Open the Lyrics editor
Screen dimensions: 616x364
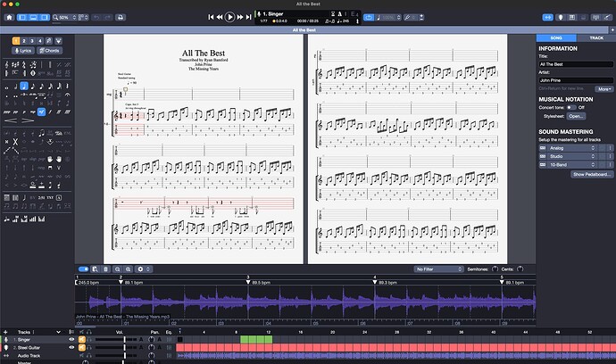tap(24, 52)
